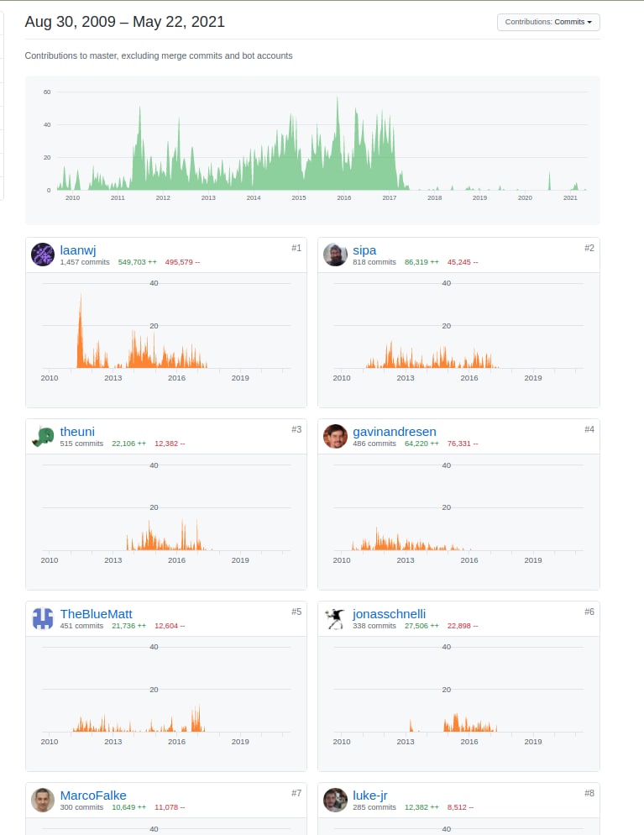Screen dimensions: 644x835
Task: View gavinandresen's 486 commits
Action: coord(374,444)
